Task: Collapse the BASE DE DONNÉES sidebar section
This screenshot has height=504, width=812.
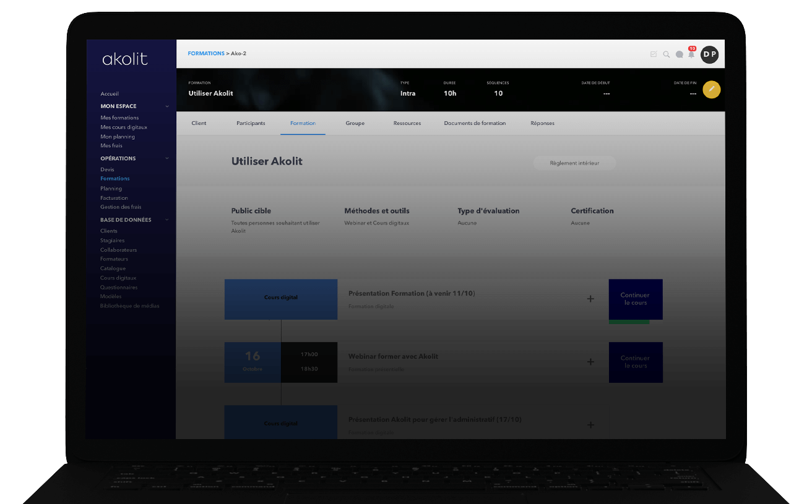Action: click(x=167, y=220)
